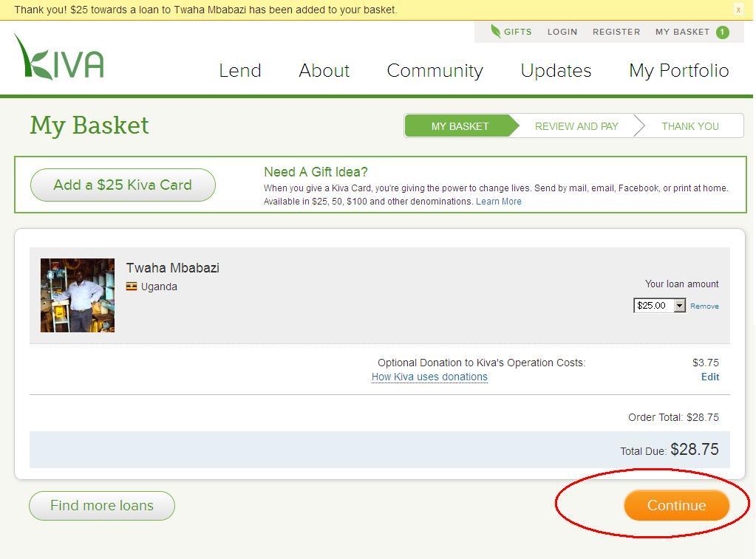Screen dimensions: 756x559
Task: Dismiss the yellow notification with the x
Action: coord(738,10)
